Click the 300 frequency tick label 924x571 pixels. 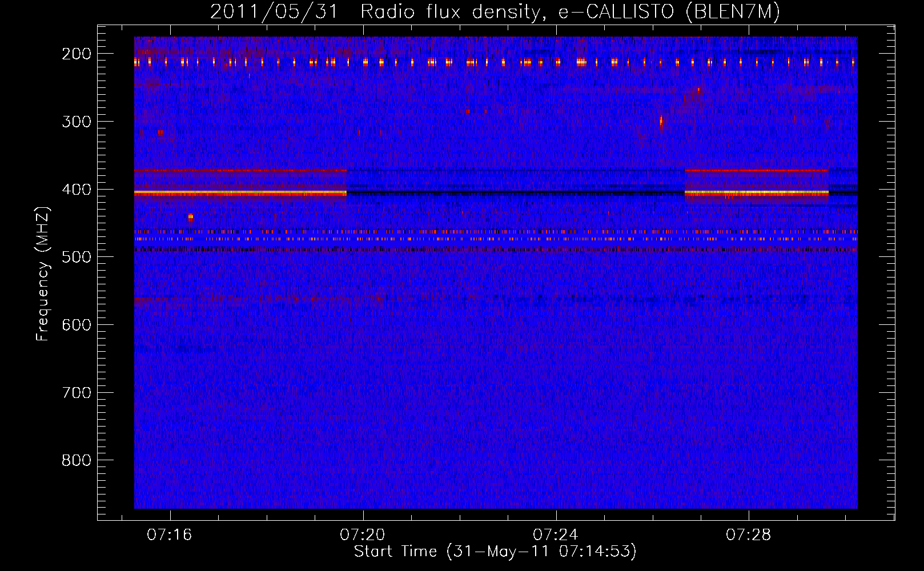click(77, 122)
